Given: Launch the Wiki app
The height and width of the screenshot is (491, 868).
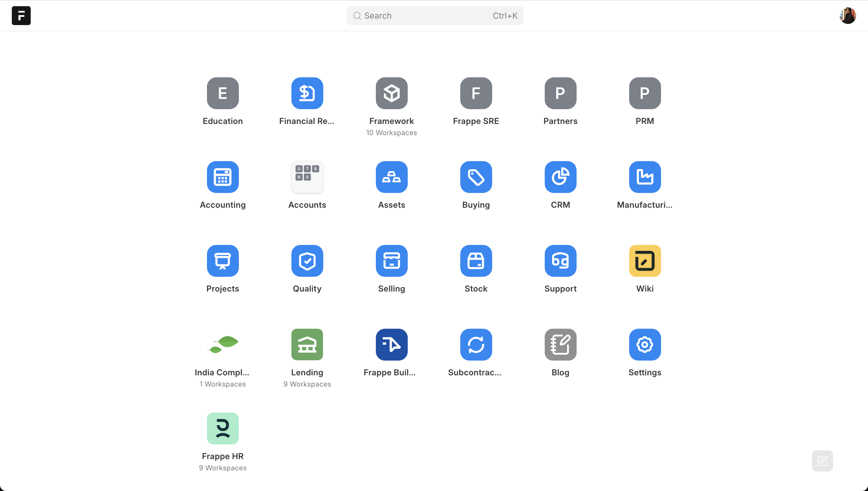Looking at the screenshot, I should coord(645,261).
